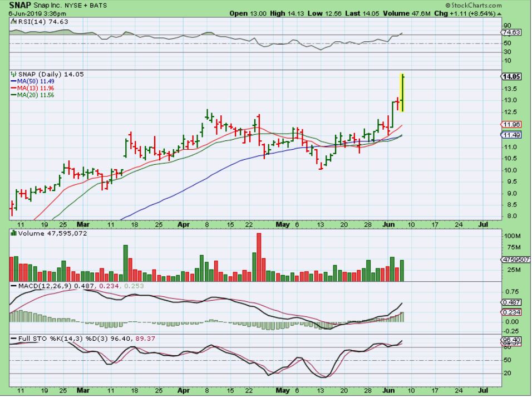Click the red 11.96 moving average axis tag

coord(511,125)
